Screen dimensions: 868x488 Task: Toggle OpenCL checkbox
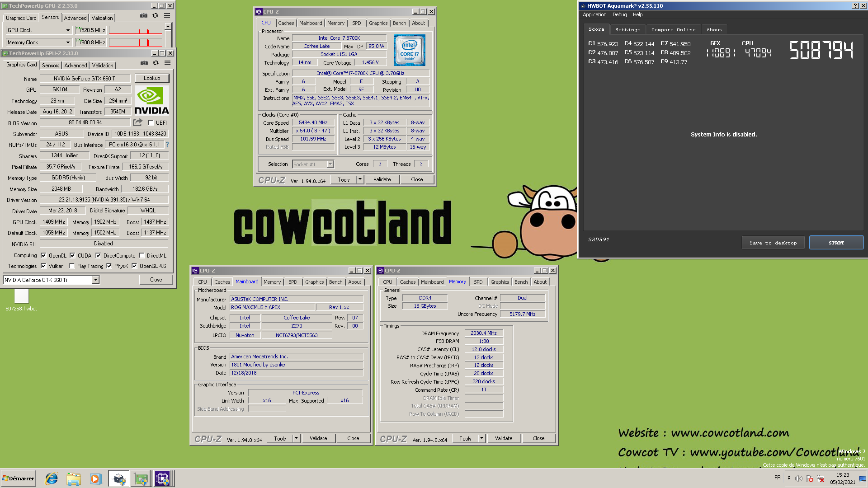43,255
